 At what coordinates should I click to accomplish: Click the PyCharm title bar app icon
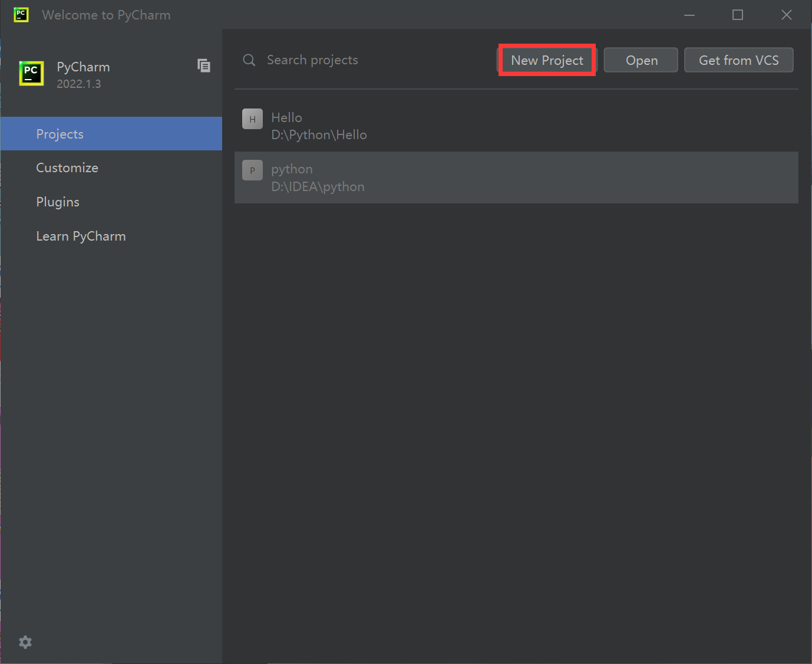click(x=21, y=15)
